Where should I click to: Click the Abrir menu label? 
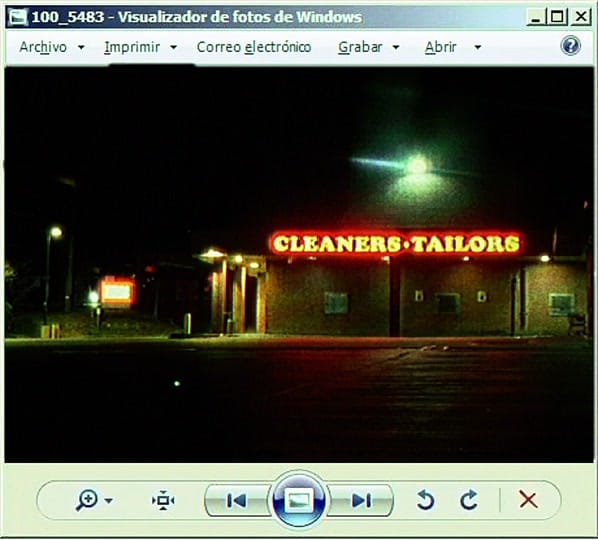coord(440,47)
